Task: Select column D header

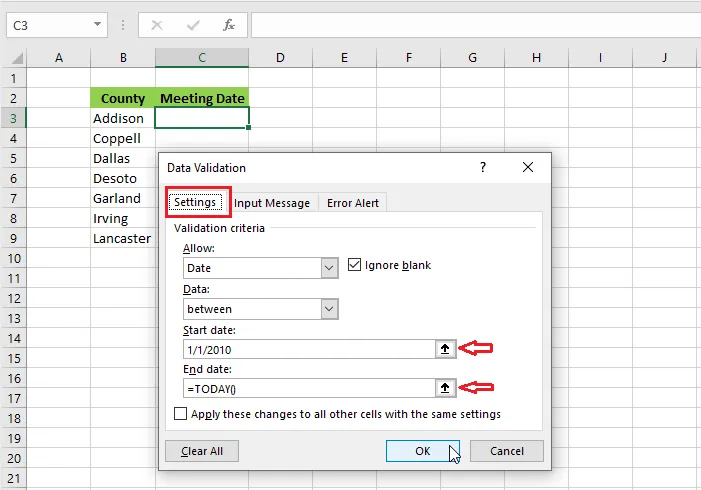Action: 280,58
